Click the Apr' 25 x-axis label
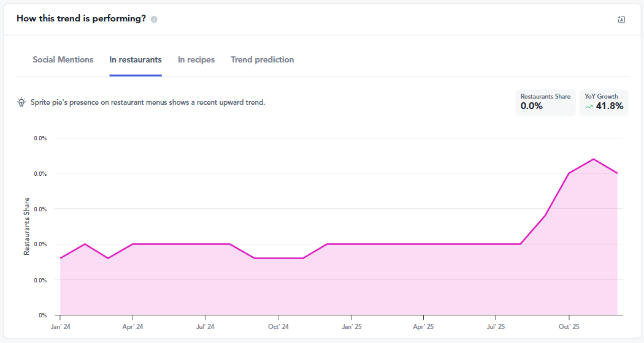 click(423, 327)
